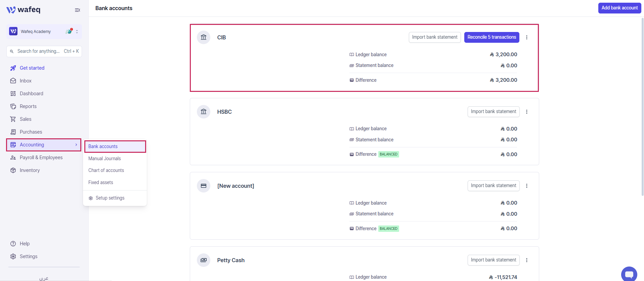Click Add bank account button
Screen dimensions: 644x281
(619, 8)
